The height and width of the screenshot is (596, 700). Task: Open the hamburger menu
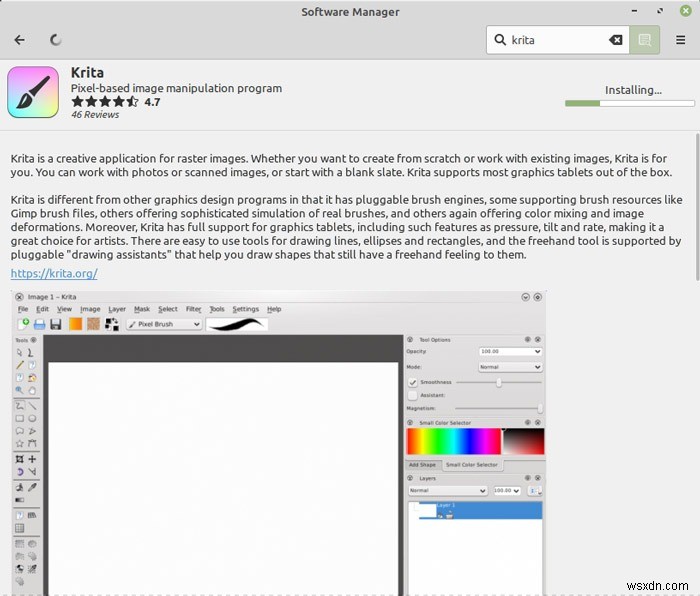click(680, 40)
